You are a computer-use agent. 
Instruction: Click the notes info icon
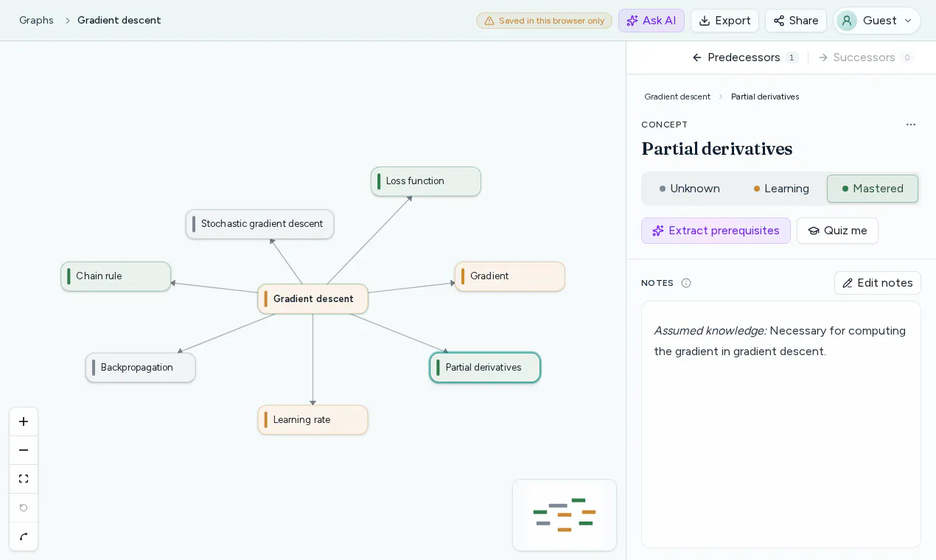coord(686,283)
